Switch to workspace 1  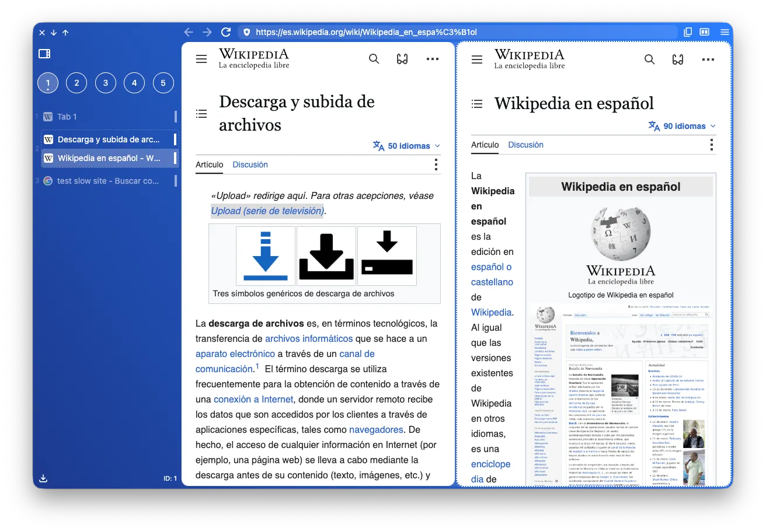[48, 83]
